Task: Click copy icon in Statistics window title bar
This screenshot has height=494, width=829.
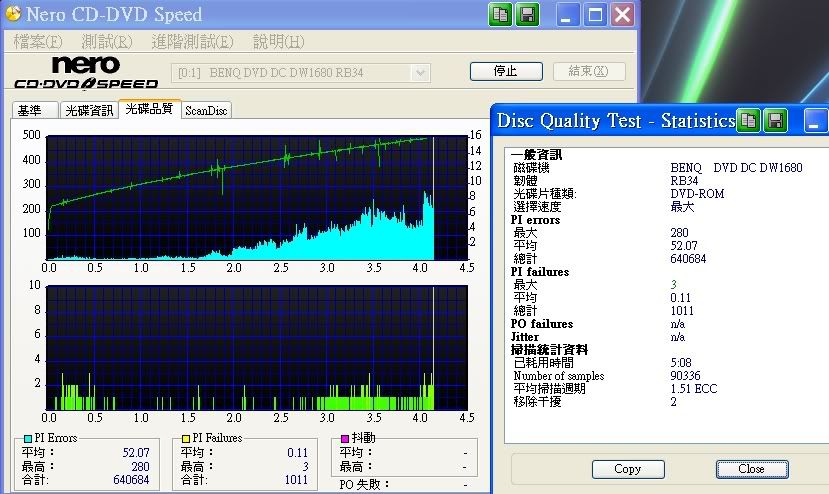Action: 748,121
